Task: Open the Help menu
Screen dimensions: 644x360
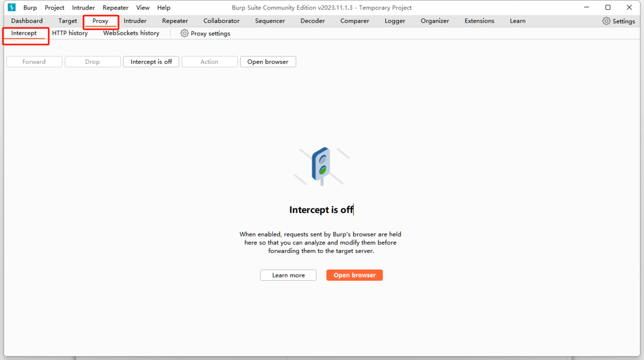Action: pyautogui.click(x=163, y=7)
